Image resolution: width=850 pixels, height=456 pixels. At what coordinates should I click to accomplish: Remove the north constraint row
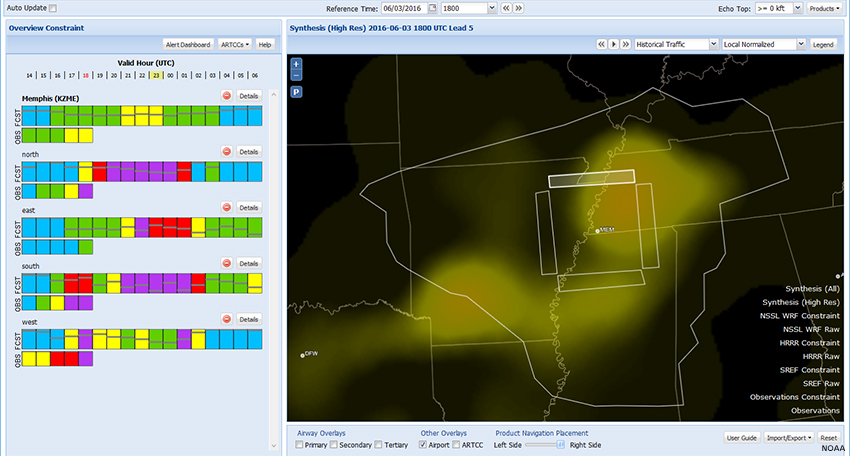pos(227,152)
